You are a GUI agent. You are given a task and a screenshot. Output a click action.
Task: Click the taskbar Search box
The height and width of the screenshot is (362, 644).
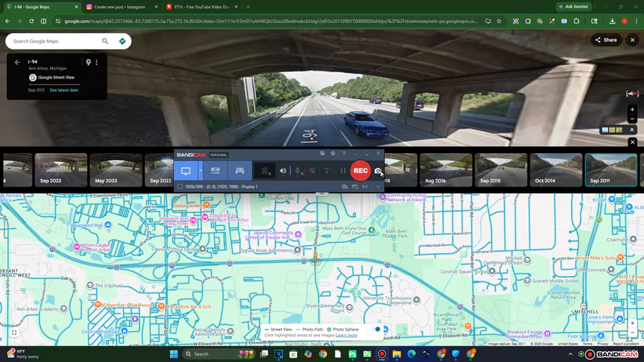218,354
